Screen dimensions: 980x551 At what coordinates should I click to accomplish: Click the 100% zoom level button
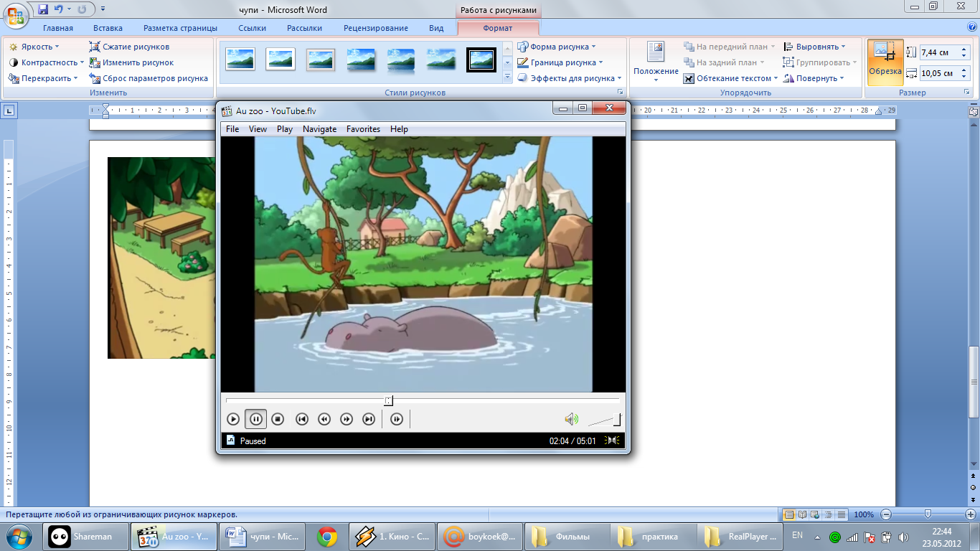[864, 514]
